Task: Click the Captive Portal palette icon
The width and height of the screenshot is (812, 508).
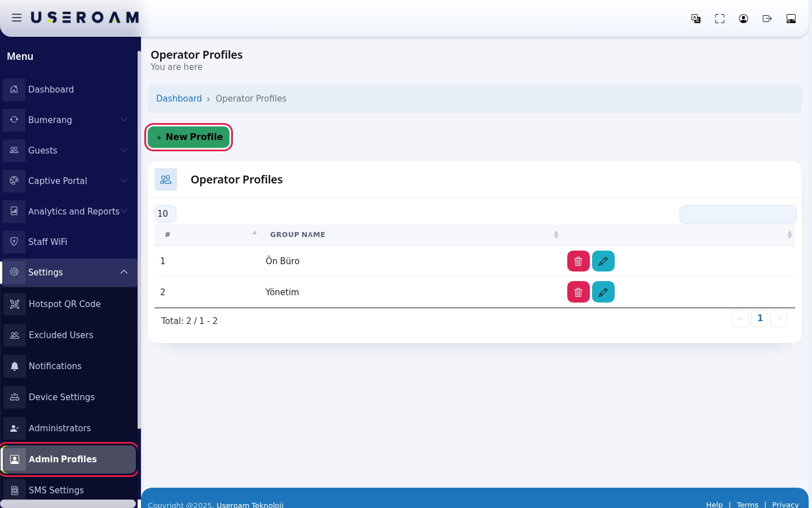Action: pos(14,181)
